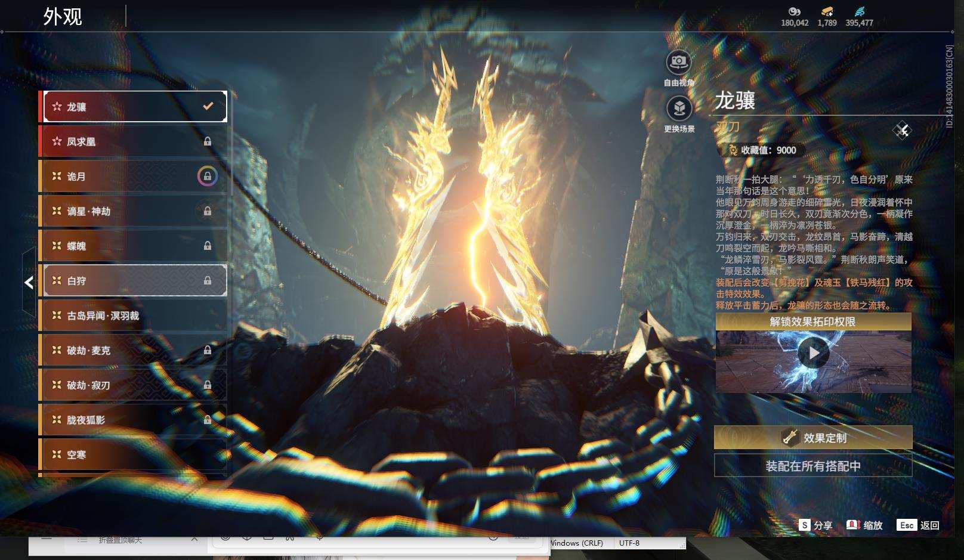
Task: Click the 装配在所有搭配中 button
Action: [x=813, y=466]
